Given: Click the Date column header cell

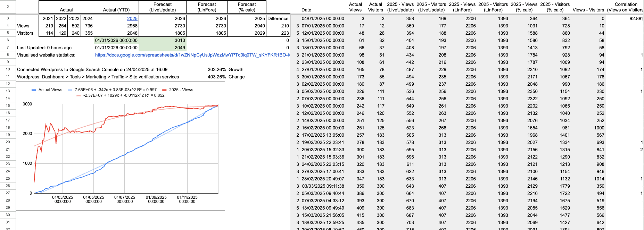Looking at the screenshot, I should click(x=306, y=10).
